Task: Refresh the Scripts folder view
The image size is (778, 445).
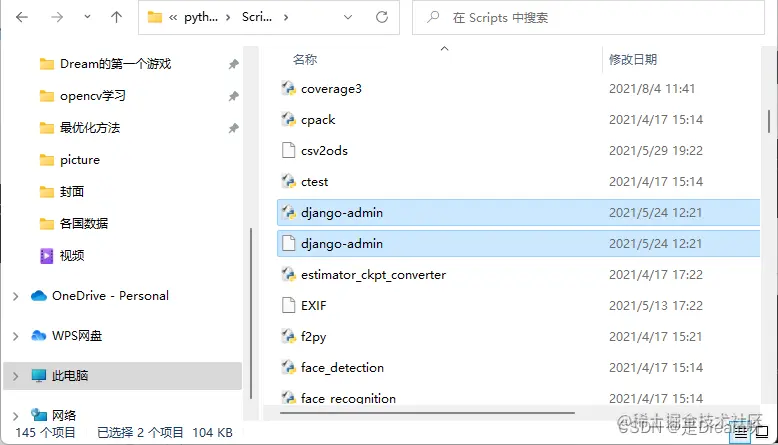Action: coord(382,17)
